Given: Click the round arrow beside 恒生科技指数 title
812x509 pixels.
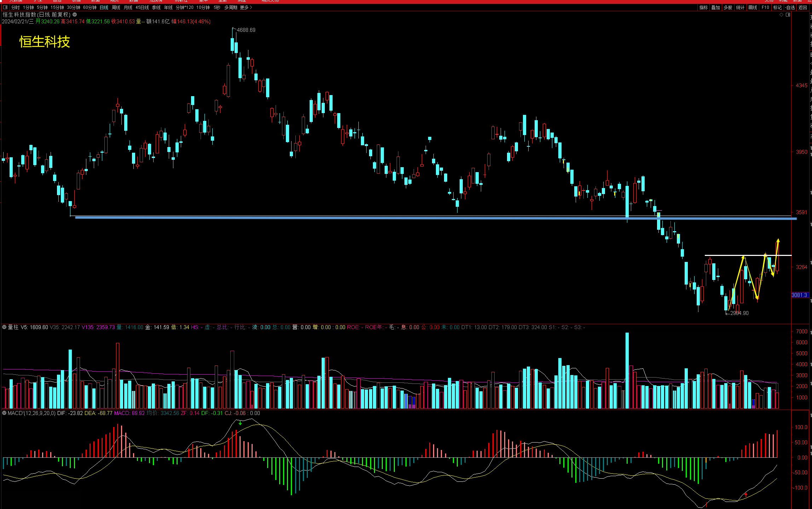Looking at the screenshot, I should (x=75, y=15).
